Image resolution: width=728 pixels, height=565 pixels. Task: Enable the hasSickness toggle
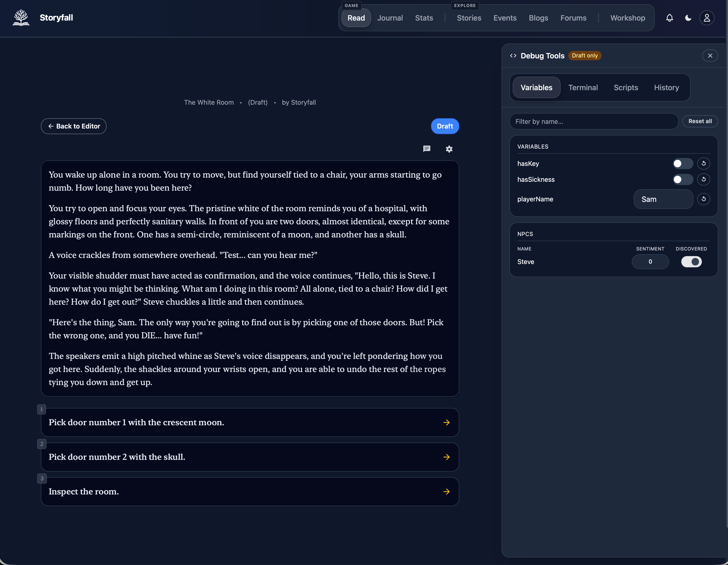[682, 179]
